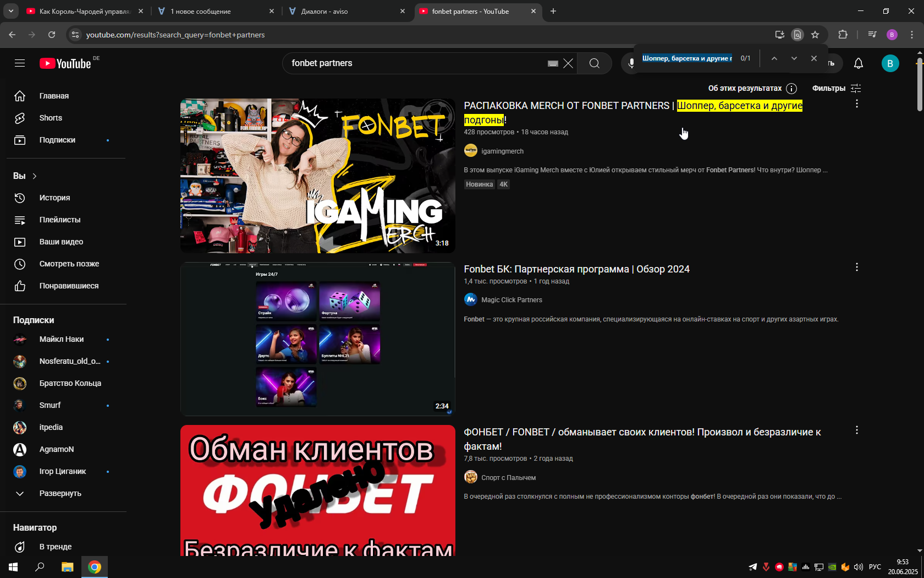Open Братство Кольца subscription channel
924x578 pixels.
pyautogui.click(x=66, y=383)
